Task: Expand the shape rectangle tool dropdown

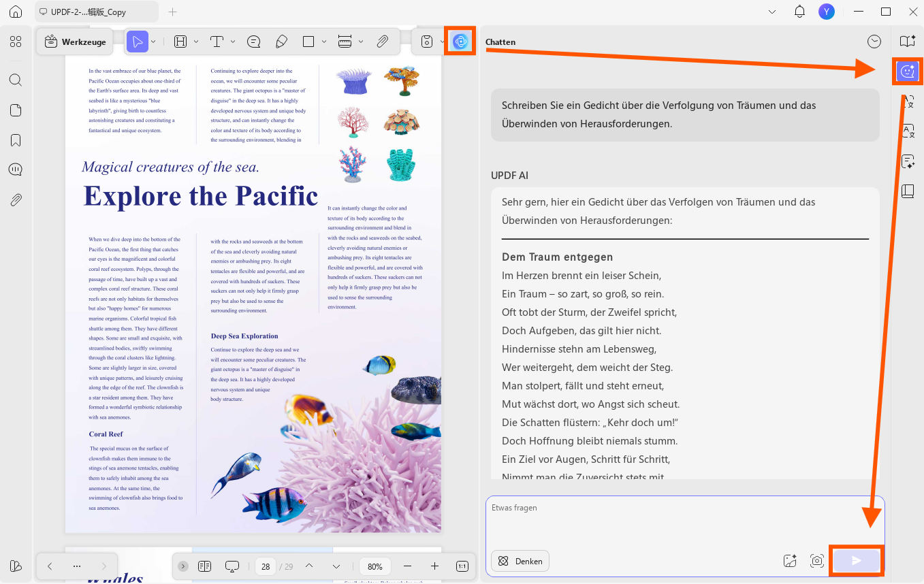Action: click(x=324, y=42)
